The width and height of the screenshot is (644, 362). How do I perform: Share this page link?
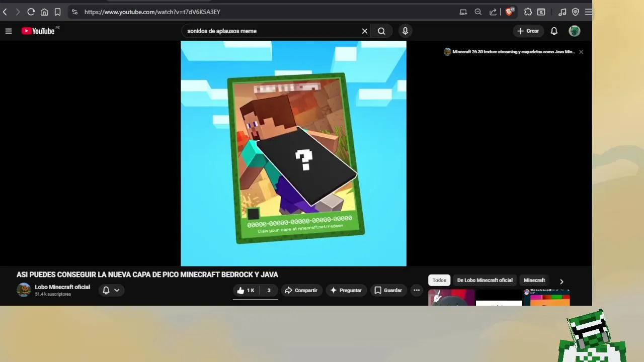click(493, 12)
